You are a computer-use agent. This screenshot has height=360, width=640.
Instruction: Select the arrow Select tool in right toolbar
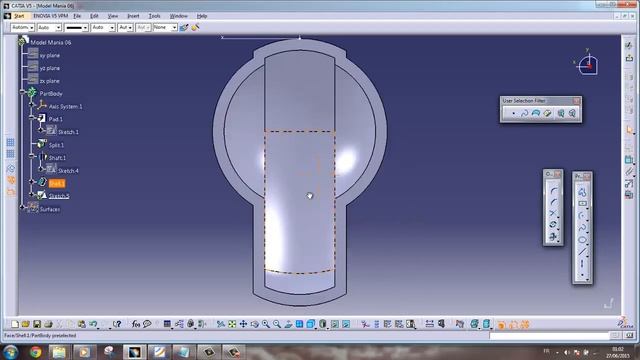tap(629, 130)
